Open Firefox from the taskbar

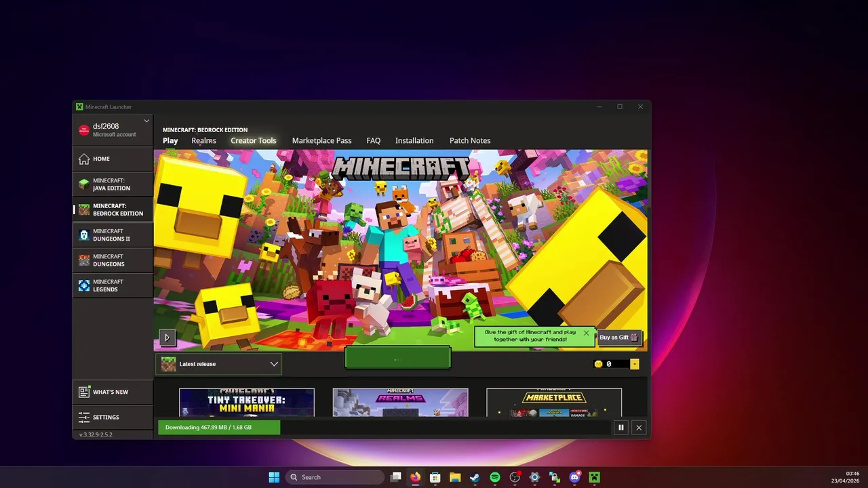point(415,477)
